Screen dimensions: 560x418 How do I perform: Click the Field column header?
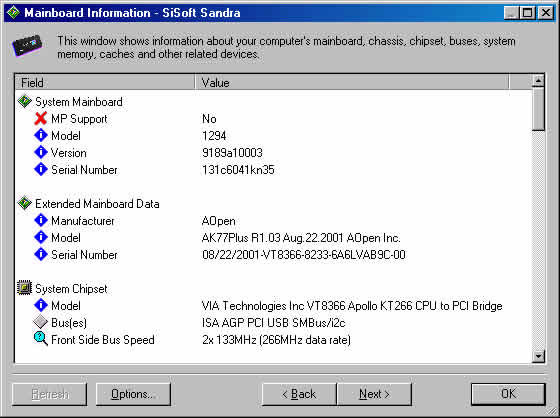click(105, 83)
